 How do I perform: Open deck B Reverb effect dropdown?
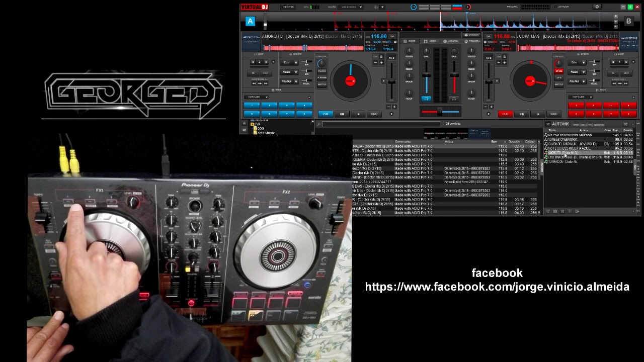coord(577,72)
